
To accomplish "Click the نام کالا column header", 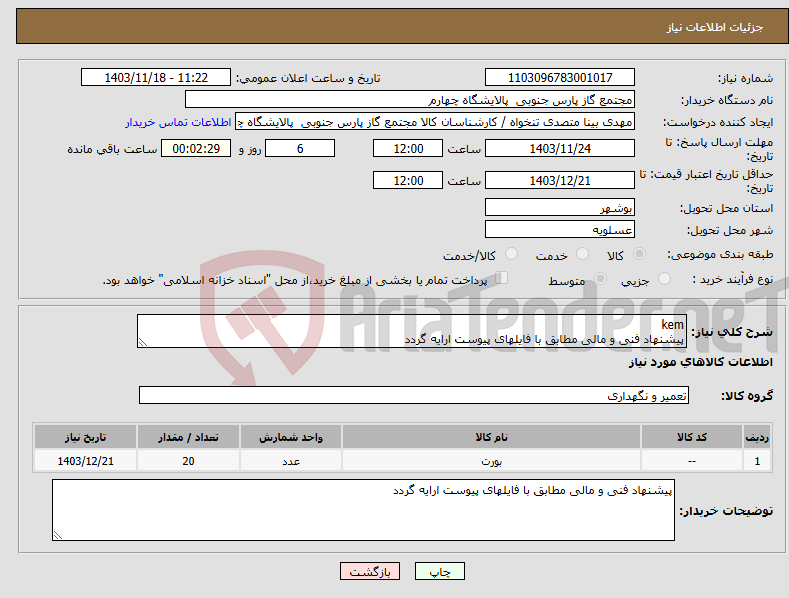I will 491,437.
